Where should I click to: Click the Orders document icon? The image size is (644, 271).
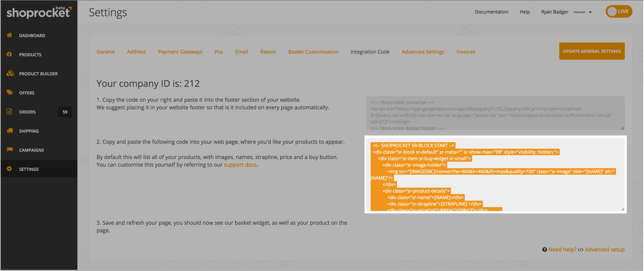point(10,112)
